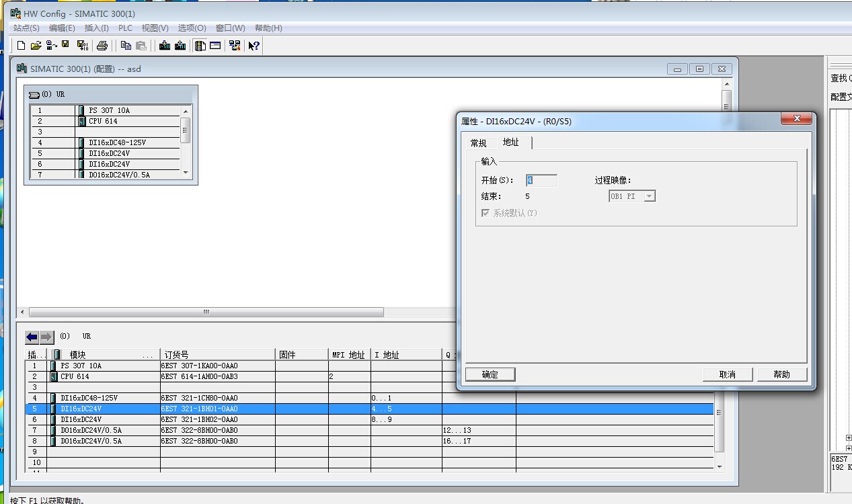The image size is (852, 504).
Task: Select slot 7 DO16xDC24V/0.5A in detail table
Action: 370,430
